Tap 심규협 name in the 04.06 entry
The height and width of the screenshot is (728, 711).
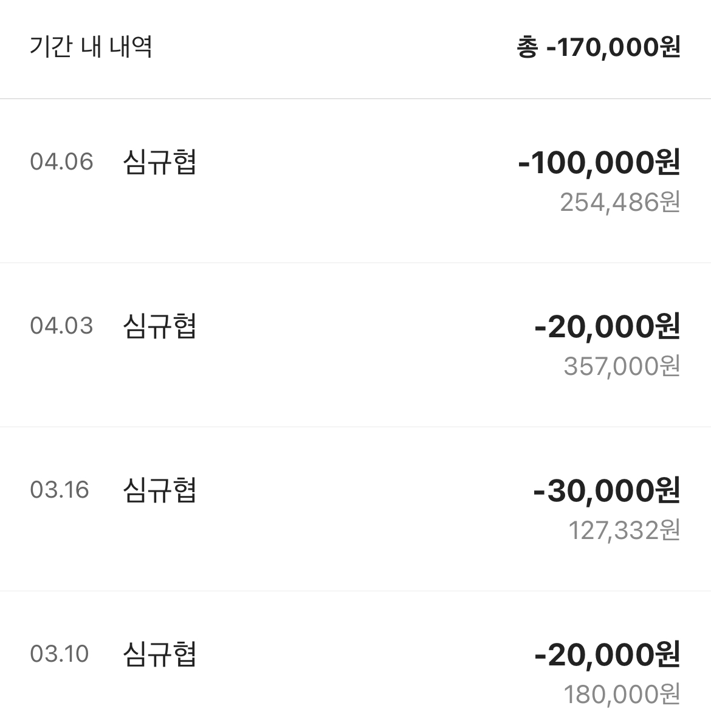[159, 162]
